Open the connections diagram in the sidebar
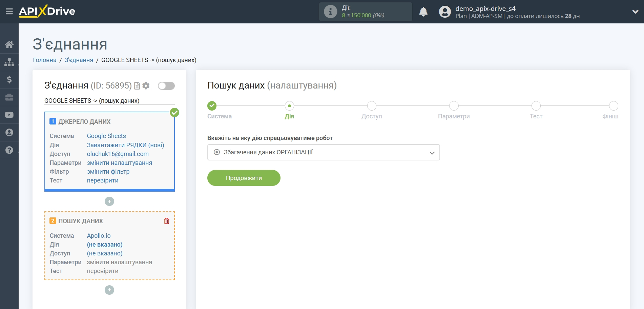The height and width of the screenshot is (309, 644). click(x=9, y=62)
